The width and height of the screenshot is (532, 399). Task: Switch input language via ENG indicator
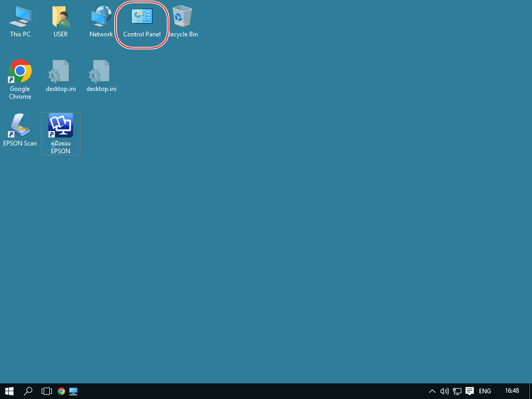485,391
